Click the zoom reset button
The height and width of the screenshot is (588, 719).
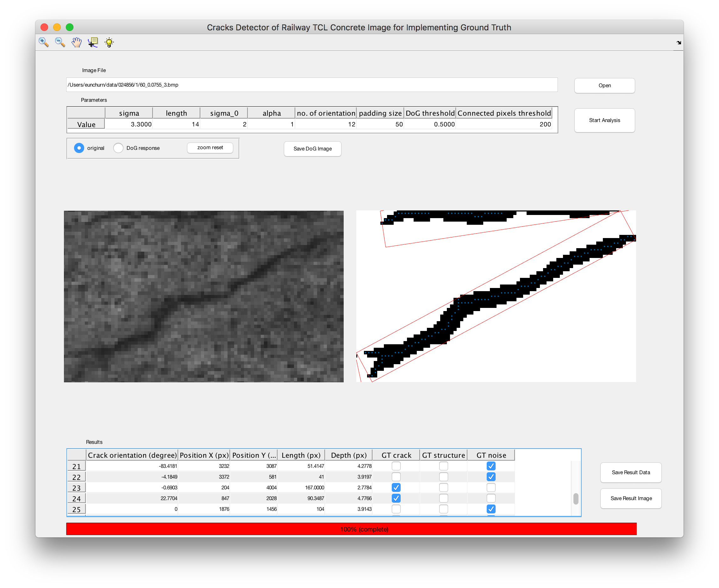point(210,148)
